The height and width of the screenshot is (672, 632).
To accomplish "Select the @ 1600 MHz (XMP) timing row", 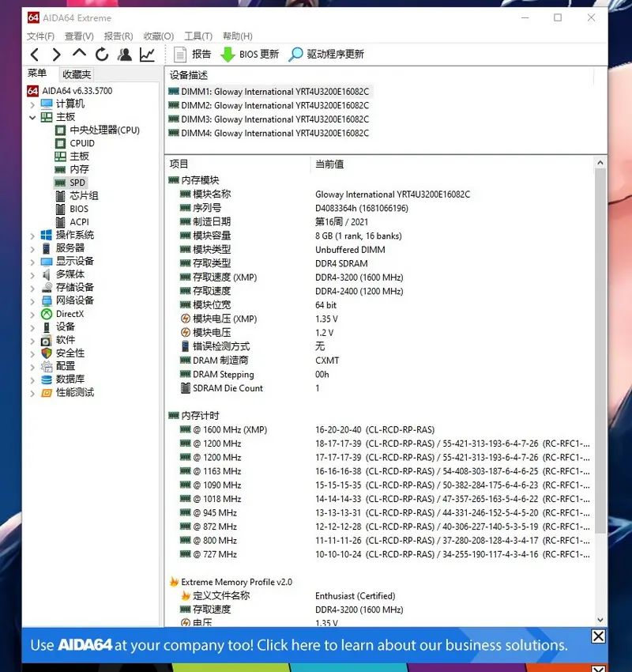I will tap(379, 429).
